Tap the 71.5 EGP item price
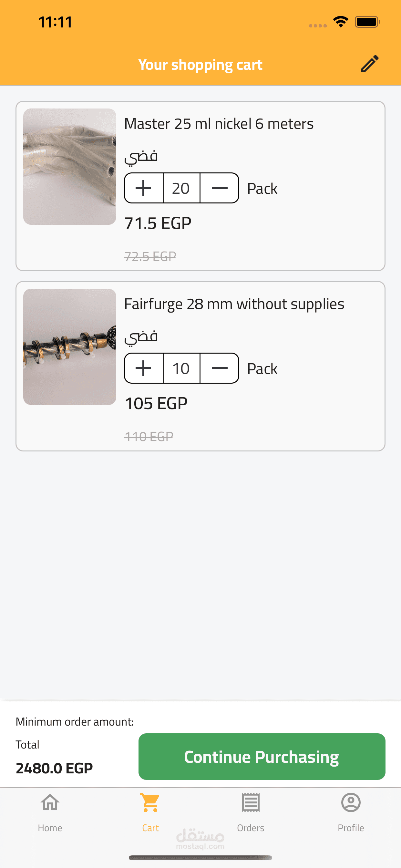The height and width of the screenshot is (868, 401). [x=158, y=223]
